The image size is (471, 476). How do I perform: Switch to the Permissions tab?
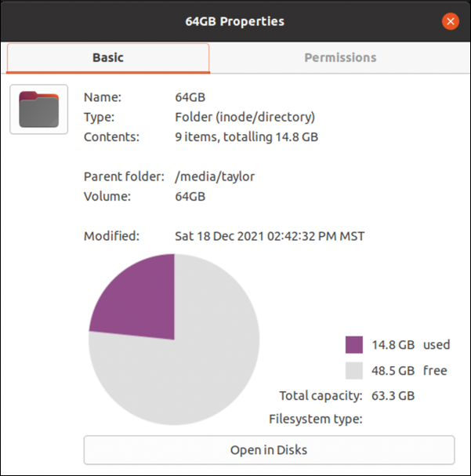coord(340,57)
